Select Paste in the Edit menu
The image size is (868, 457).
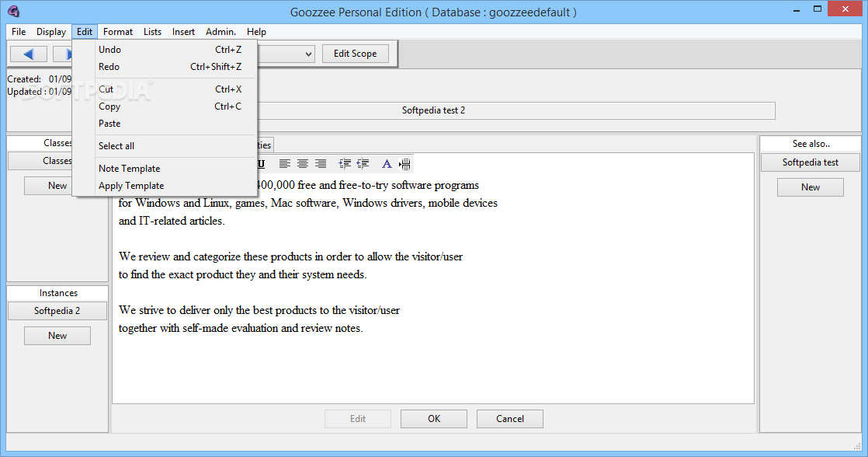coord(165,124)
